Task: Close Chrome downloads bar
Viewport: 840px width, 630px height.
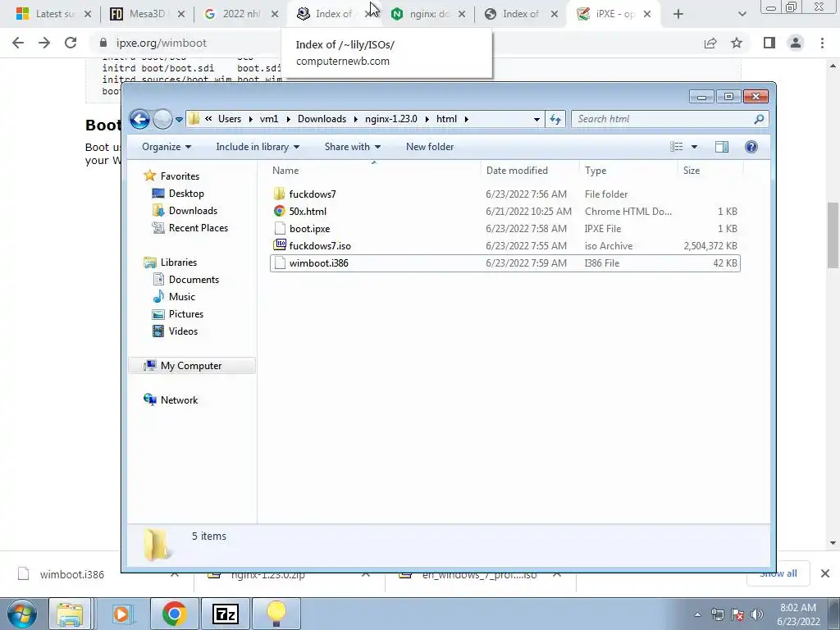Action: (825, 573)
